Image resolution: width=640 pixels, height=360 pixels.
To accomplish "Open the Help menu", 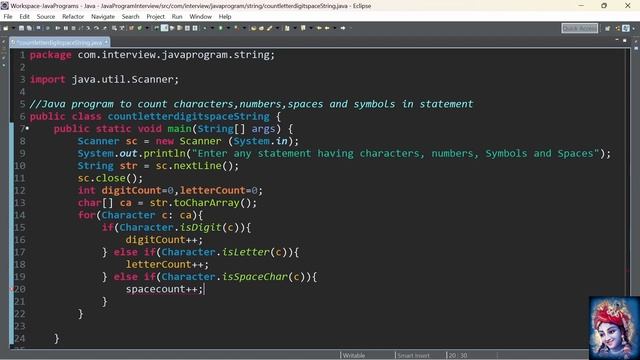I will (x=225, y=17).
